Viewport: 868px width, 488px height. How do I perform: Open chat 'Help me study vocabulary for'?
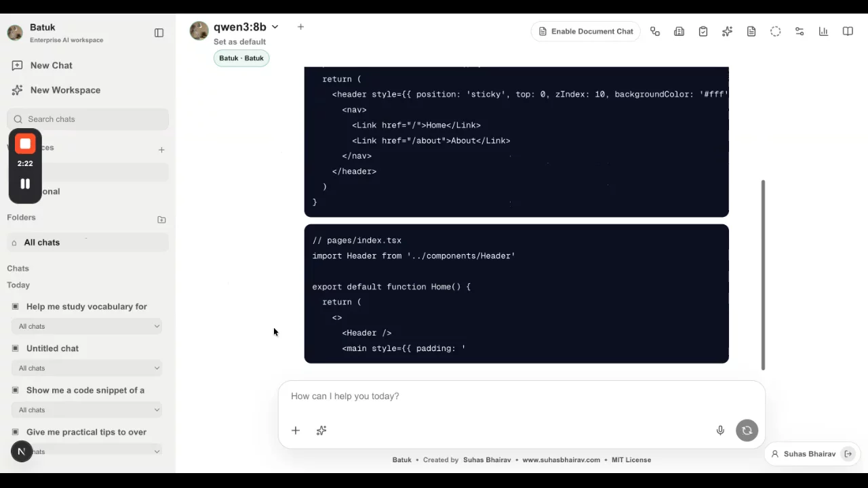tap(87, 306)
